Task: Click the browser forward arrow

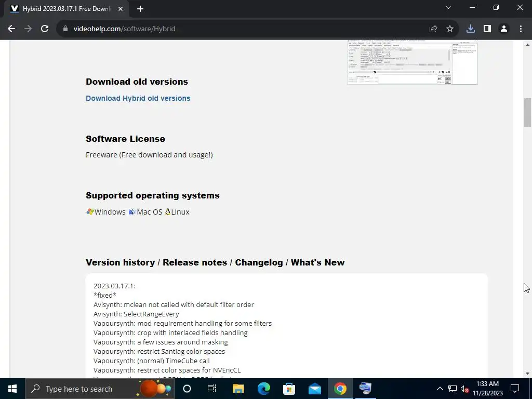Action: click(28, 29)
